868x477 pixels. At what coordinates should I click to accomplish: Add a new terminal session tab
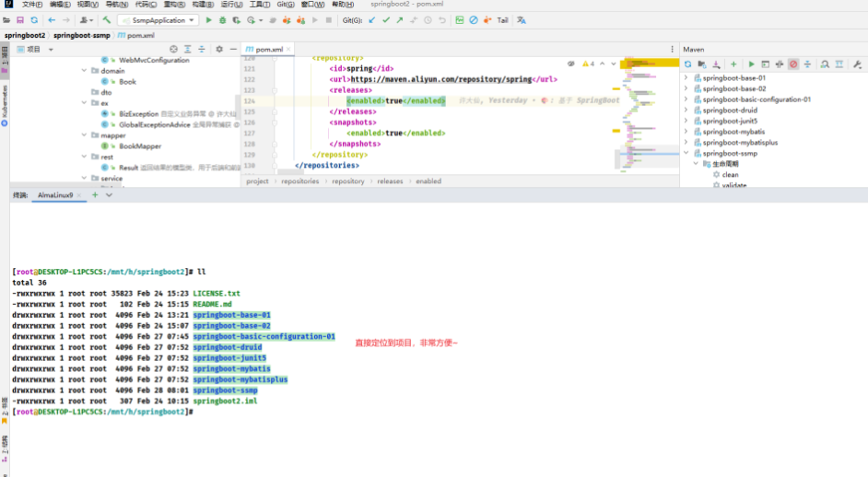(x=95, y=195)
